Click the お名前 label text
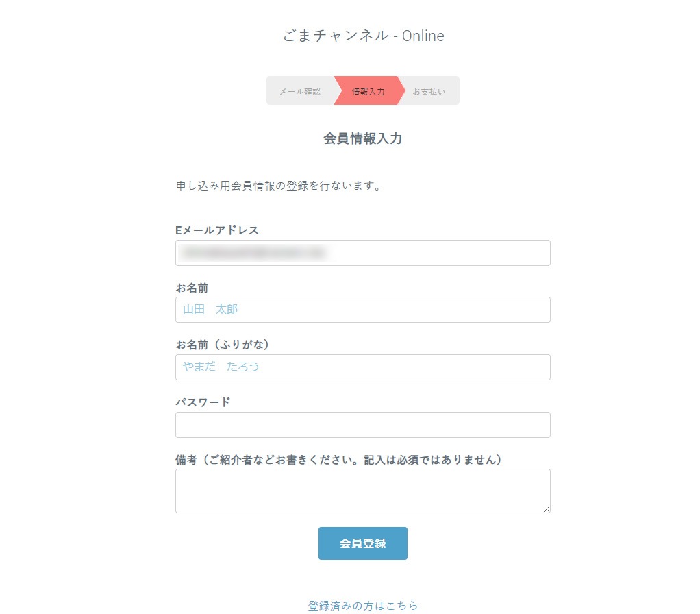The image size is (700, 614). (192, 288)
